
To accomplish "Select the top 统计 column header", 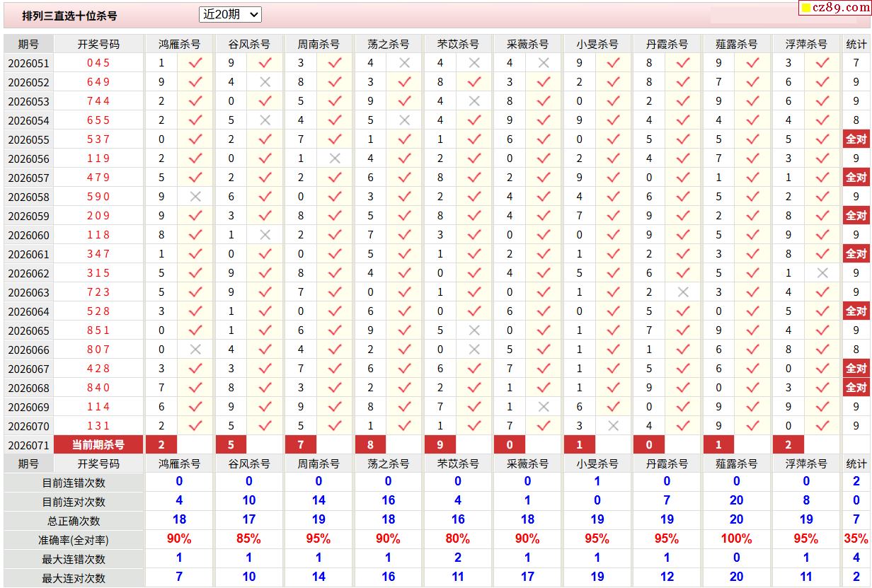I will 856,44.
